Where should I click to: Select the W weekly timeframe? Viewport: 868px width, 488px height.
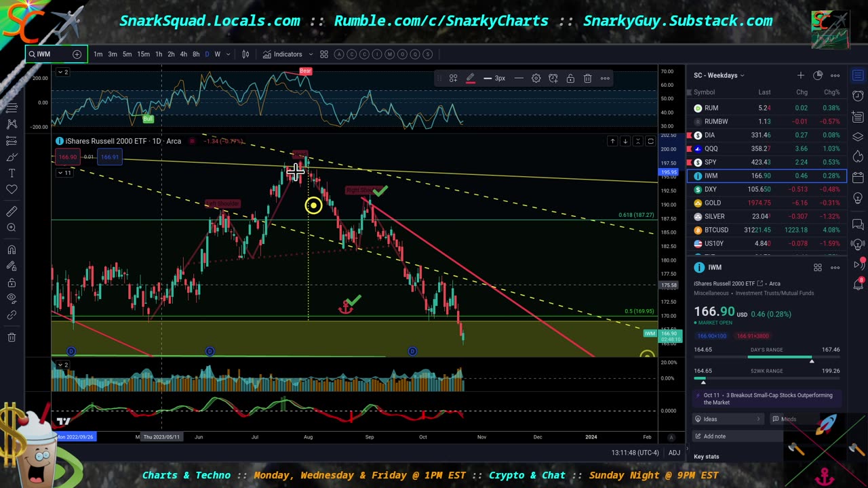(x=218, y=54)
